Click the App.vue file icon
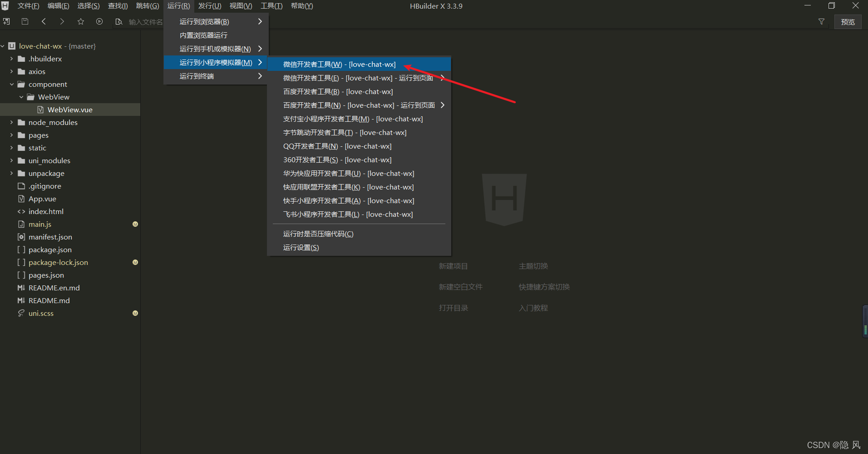This screenshot has width=868, height=454. (x=21, y=199)
